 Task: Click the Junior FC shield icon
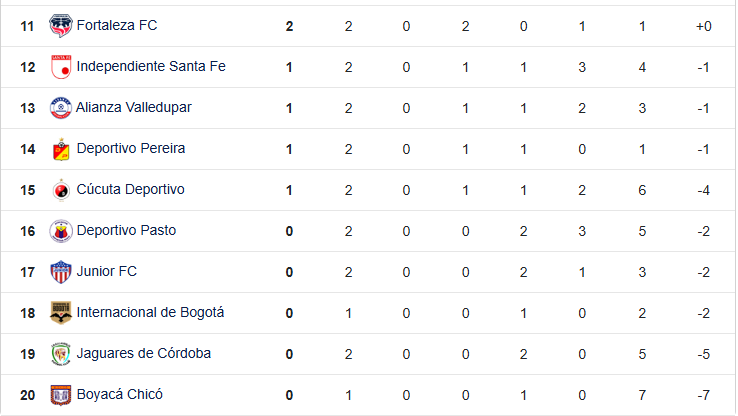pyautogui.click(x=61, y=272)
